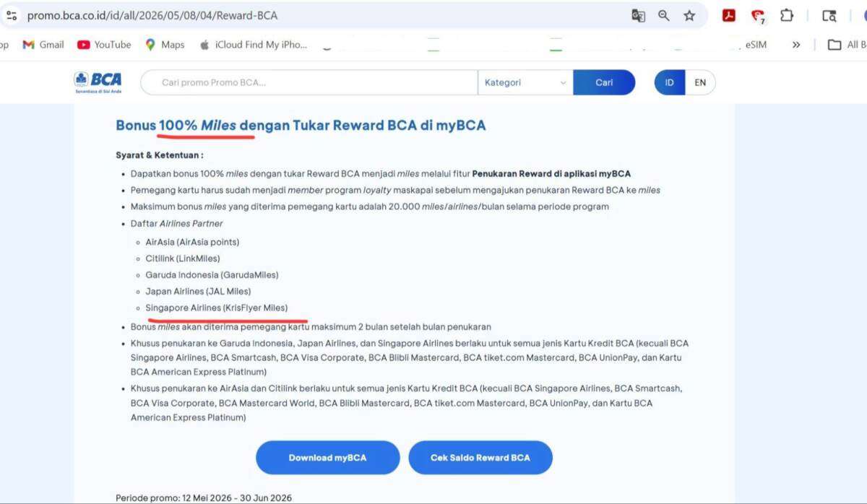Image resolution: width=867 pixels, height=504 pixels.
Task: Open the Adobe Acrobat PDF extension
Action: 729,16
